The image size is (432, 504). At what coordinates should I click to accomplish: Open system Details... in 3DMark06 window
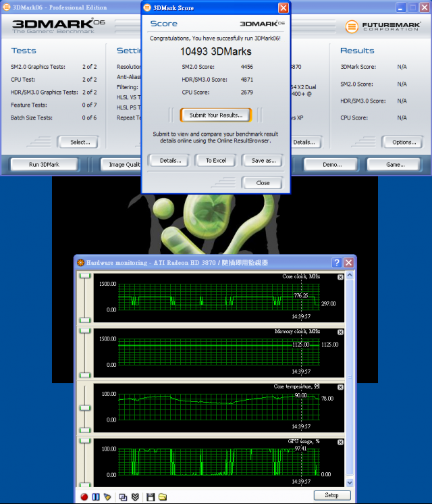[x=305, y=142]
